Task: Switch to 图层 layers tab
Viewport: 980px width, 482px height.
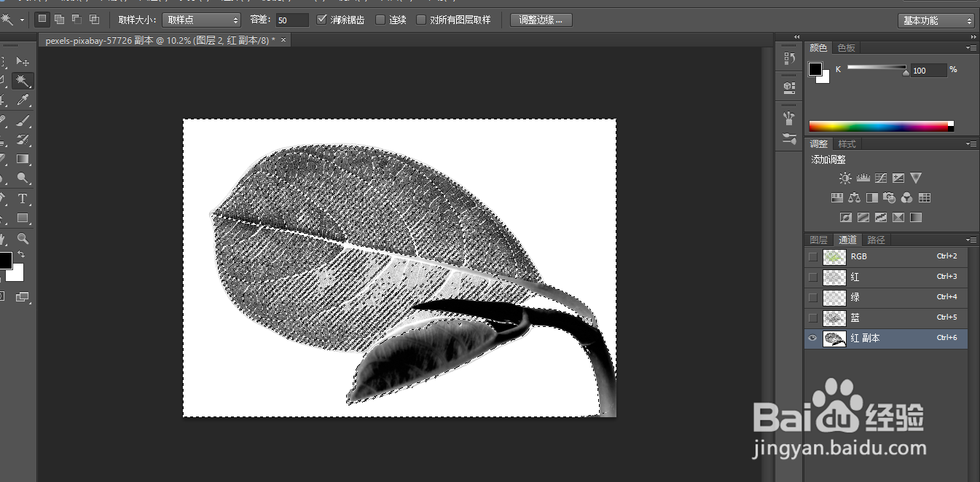Action: [x=819, y=240]
